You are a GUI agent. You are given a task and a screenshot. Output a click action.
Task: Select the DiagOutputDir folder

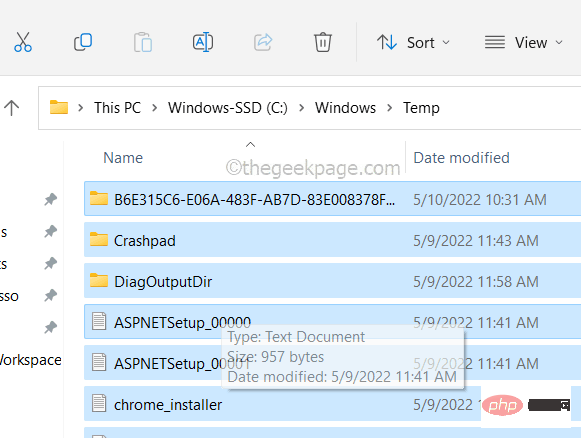coord(332,281)
